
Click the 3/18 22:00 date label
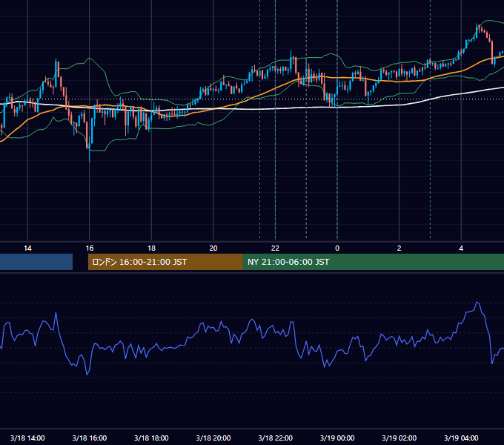pyautogui.click(x=275, y=438)
